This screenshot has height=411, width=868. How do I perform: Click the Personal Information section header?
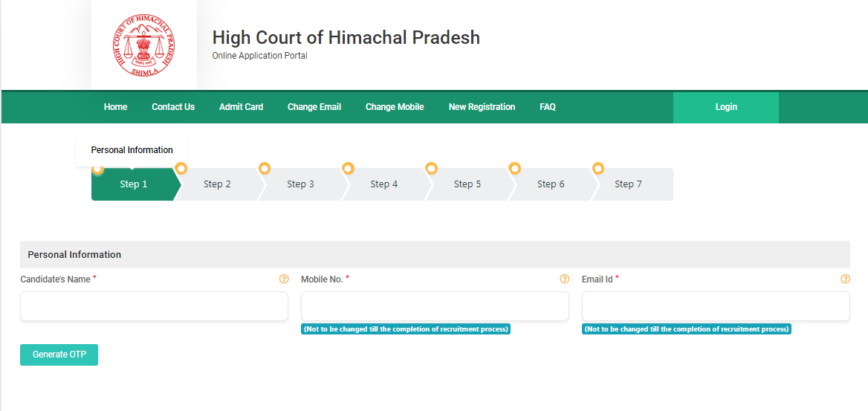tap(435, 255)
